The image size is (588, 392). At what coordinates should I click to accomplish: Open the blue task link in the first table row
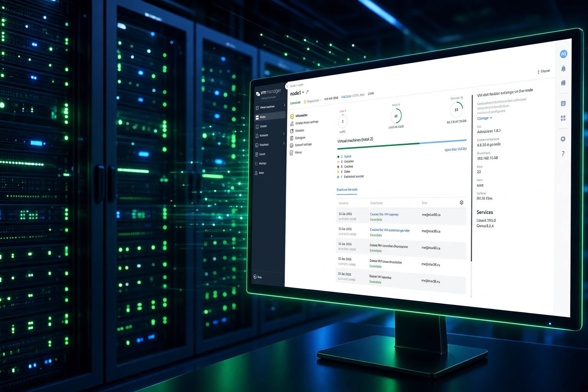point(384,214)
